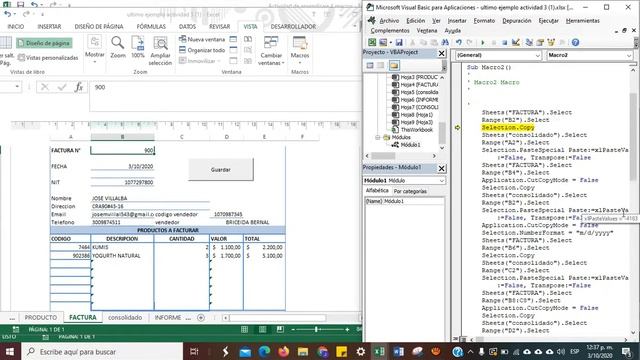The height and width of the screenshot is (360, 640).
Task: Click the Guardar button on the sheet
Action: pyautogui.click(x=220, y=169)
